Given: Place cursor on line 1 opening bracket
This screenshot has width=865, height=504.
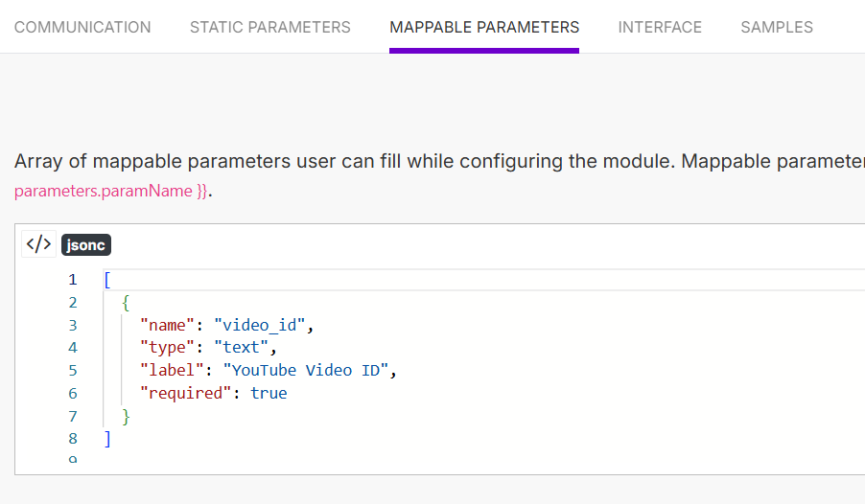Looking at the screenshot, I should click(x=107, y=280).
